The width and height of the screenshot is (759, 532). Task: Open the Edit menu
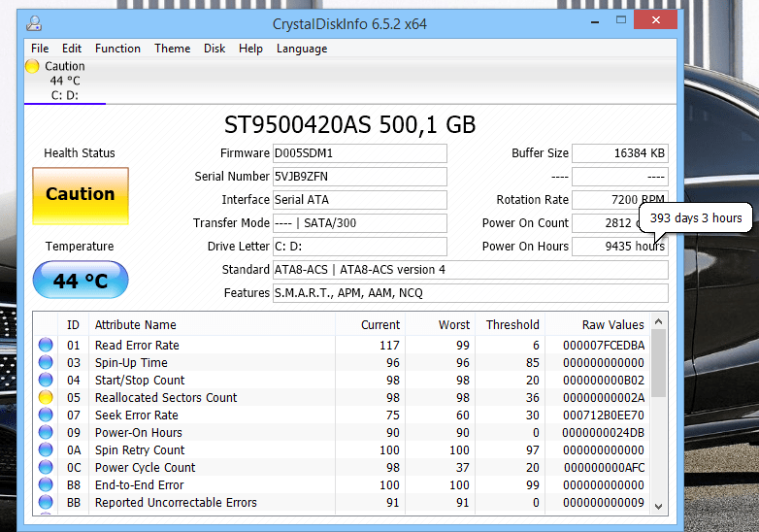click(x=72, y=49)
